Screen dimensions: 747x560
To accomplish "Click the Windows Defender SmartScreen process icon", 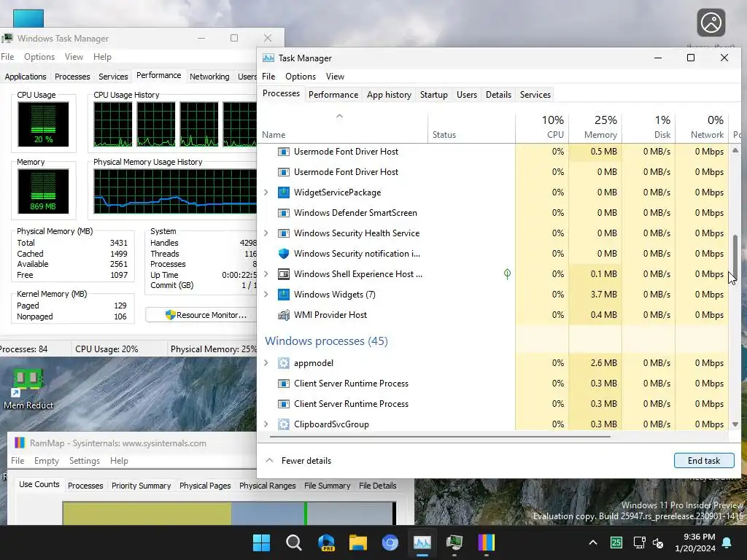I will pyautogui.click(x=284, y=213).
